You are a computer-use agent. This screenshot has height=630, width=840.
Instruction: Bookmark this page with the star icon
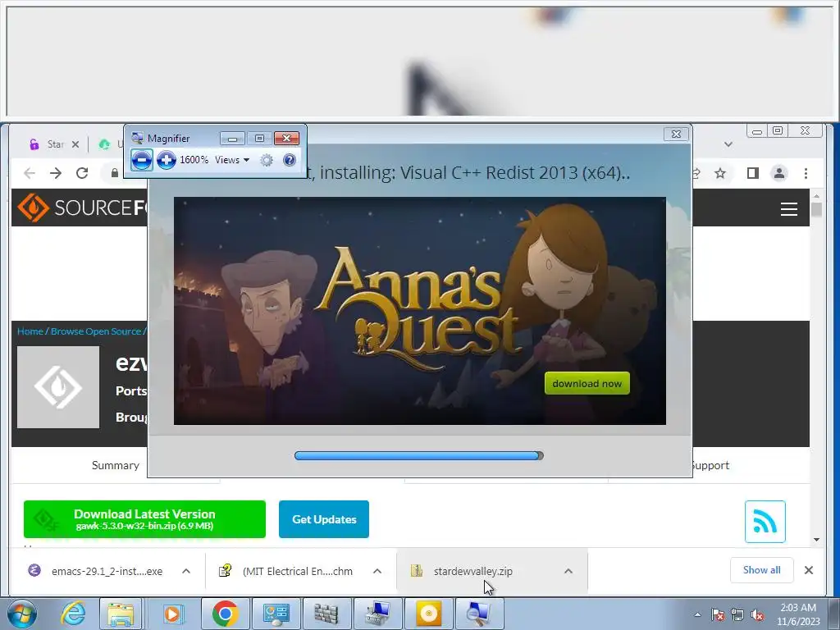pyautogui.click(x=720, y=173)
